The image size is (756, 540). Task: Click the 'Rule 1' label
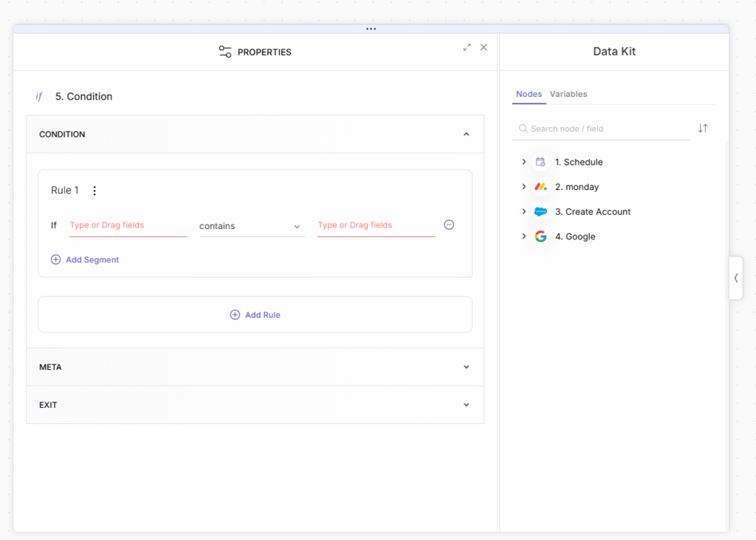(x=65, y=190)
